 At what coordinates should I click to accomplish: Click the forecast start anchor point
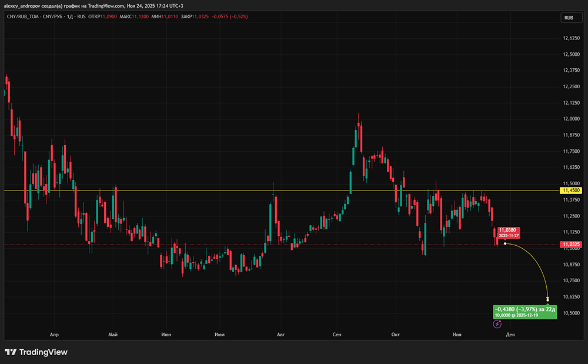pos(505,243)
